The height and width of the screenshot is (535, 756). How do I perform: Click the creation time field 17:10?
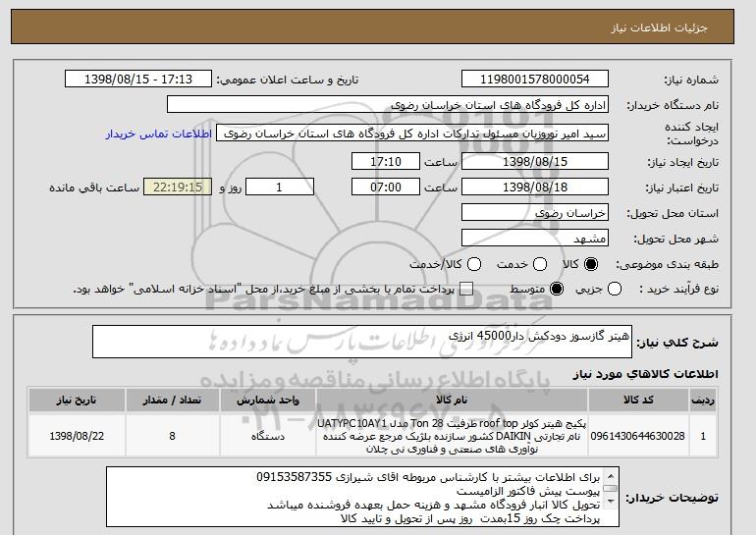coord(386,161)
